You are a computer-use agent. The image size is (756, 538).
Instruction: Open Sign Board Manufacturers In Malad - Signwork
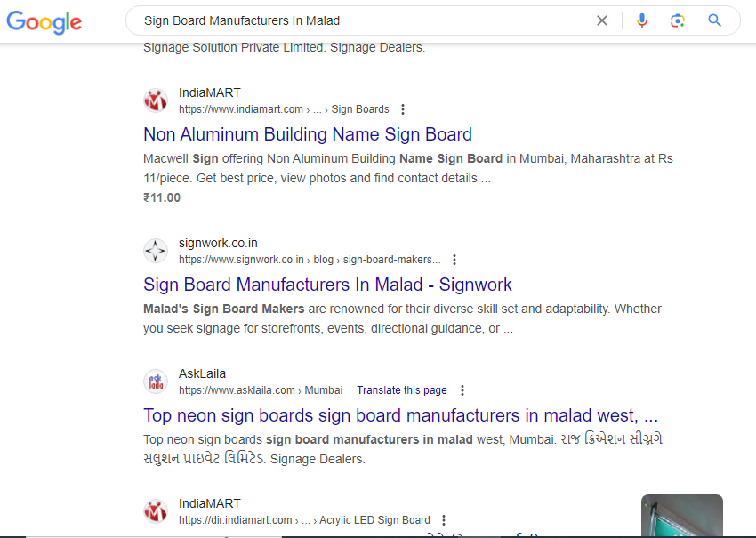327,285
